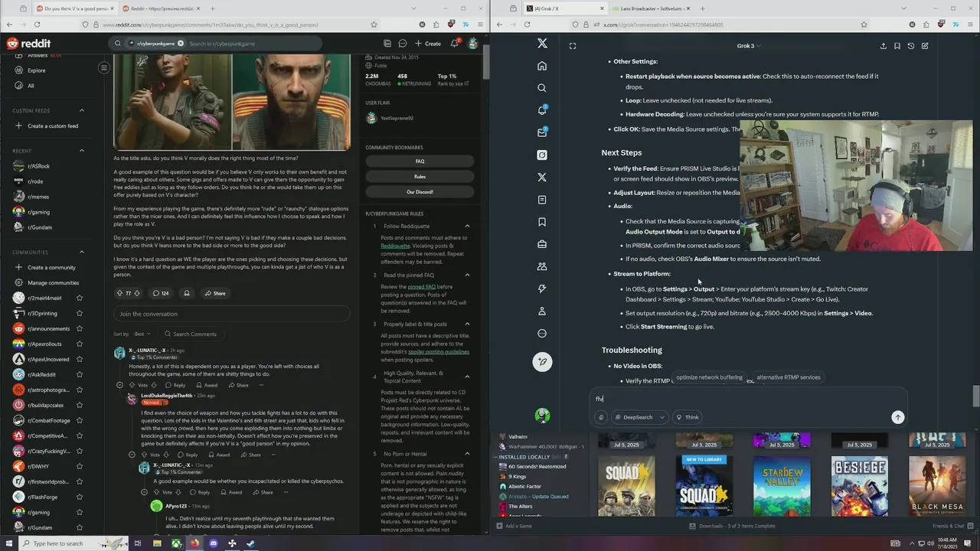This screenshot has height=551, width=980.
Task: Share the Cyberpunk post
Action: point(215,293)
